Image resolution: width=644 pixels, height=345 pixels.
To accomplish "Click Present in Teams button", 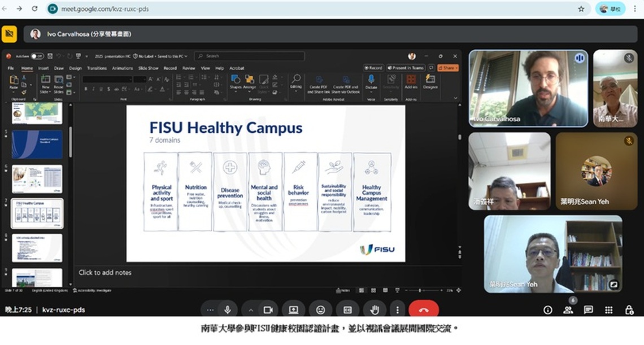I will point(406,68).
